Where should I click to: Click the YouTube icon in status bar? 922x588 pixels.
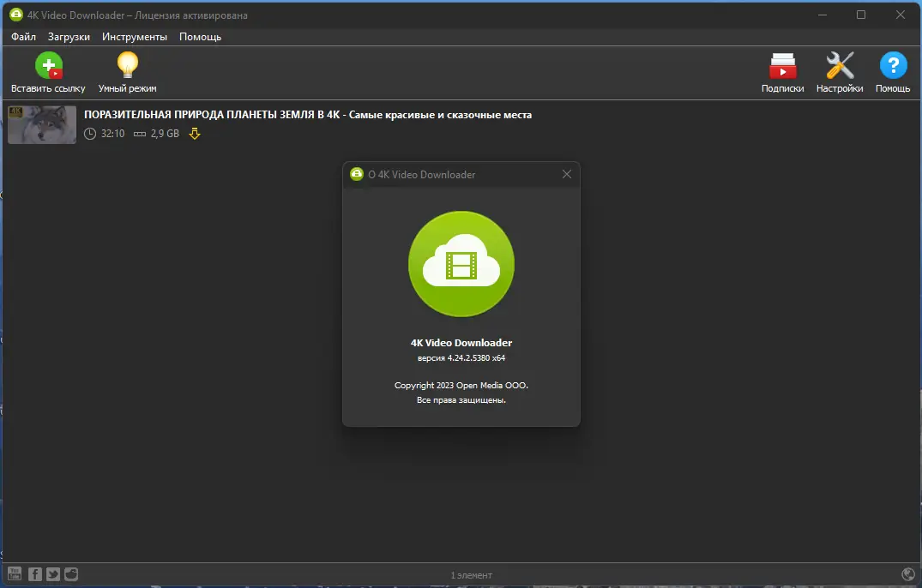[x=15, y=574]
